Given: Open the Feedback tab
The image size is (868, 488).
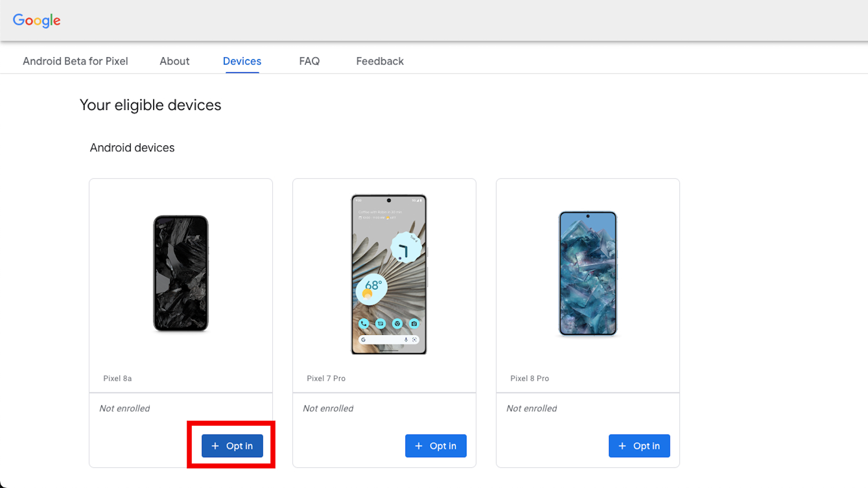Looking at the screenshot, I should coord(380,61).
